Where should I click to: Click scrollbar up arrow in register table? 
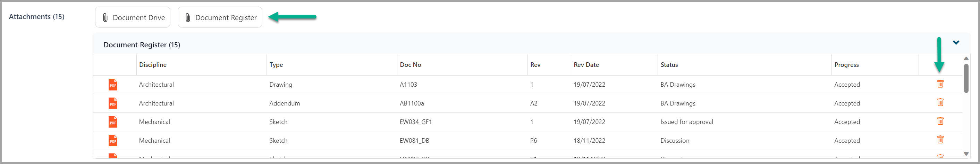966,58
